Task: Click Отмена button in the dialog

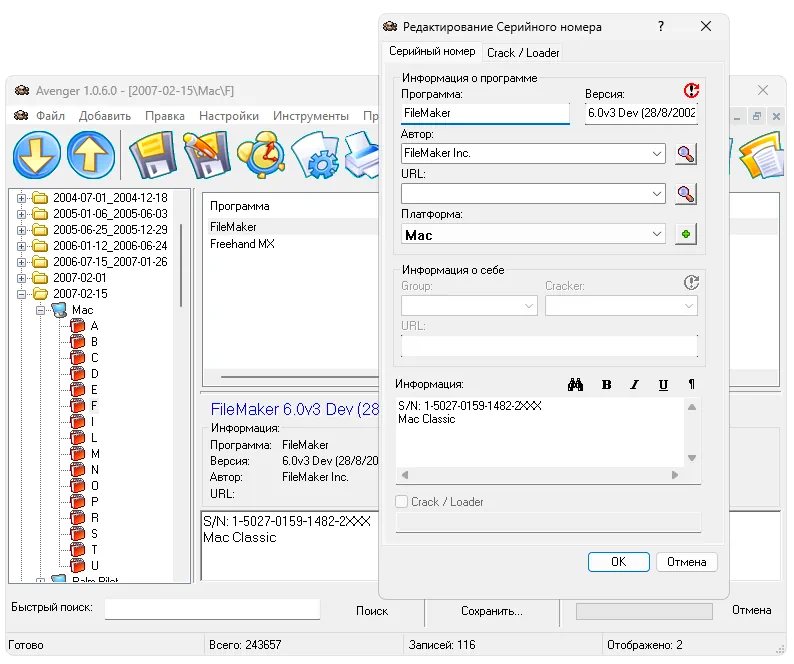Action: point(686,562)
